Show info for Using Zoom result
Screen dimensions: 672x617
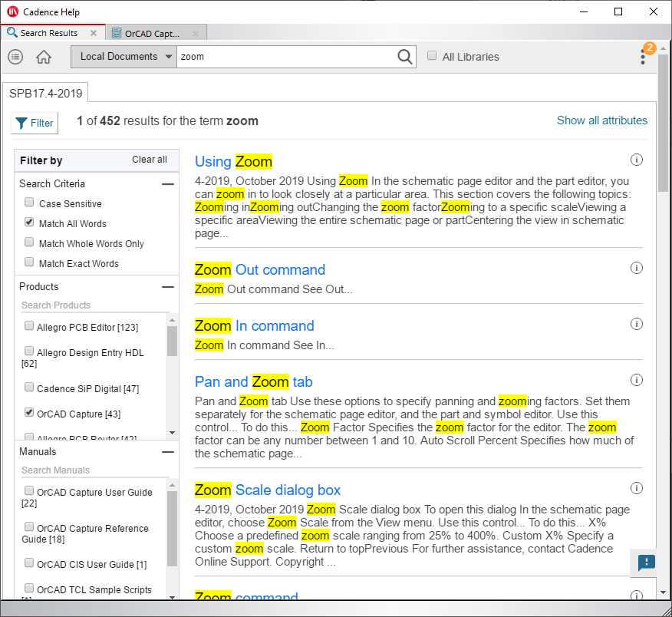(637, 160)
